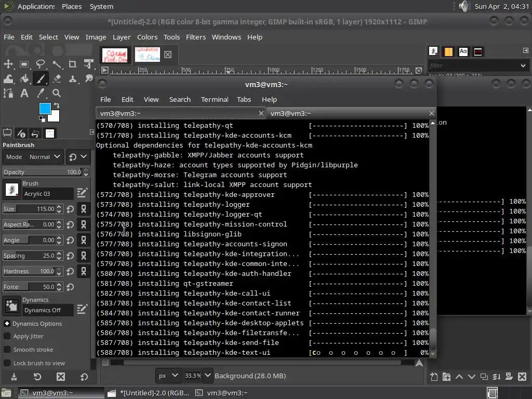Select the Text tool
532x399 pixels.
(24, 93)
